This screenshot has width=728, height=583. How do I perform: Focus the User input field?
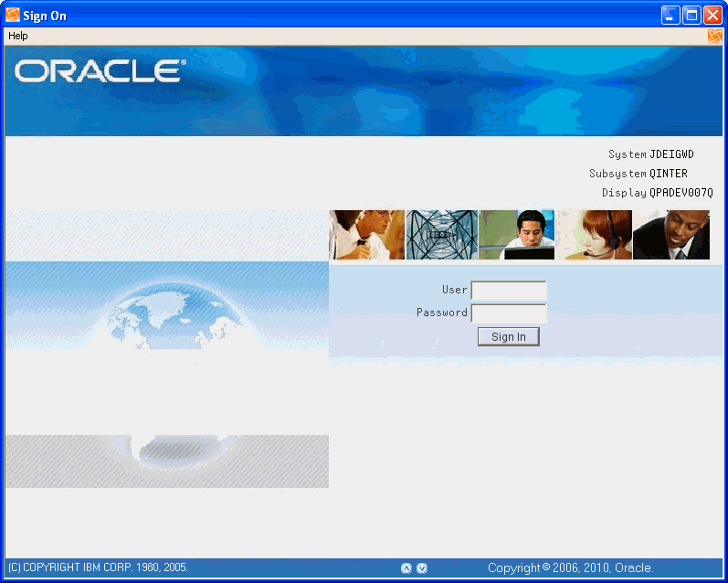(509, 291)
